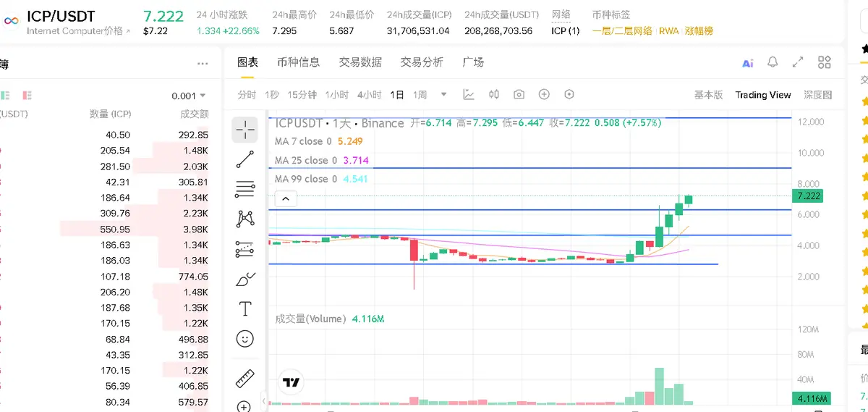The height and width of the screenshot is (412, 868).
Task: Open the hexagon chart settings icon
Action: [x=569, y=94]
